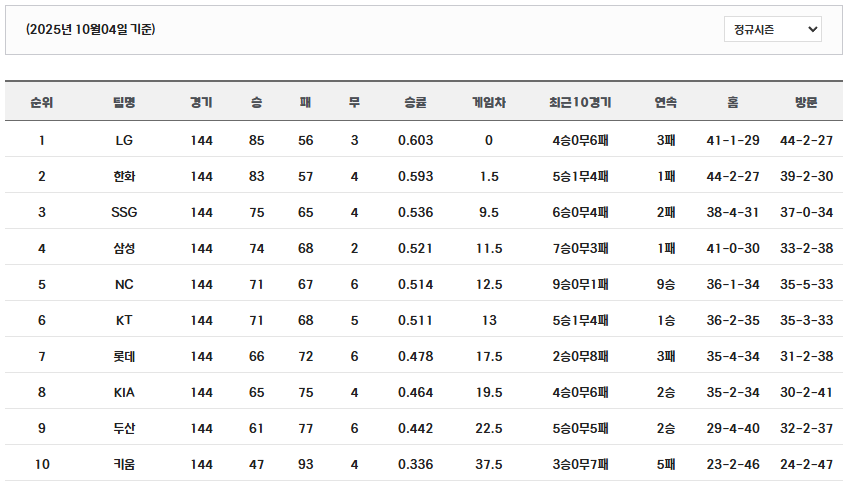Click 두산's recent record 5승0무5패
The image size is (852, 488).
click(580, 428)
